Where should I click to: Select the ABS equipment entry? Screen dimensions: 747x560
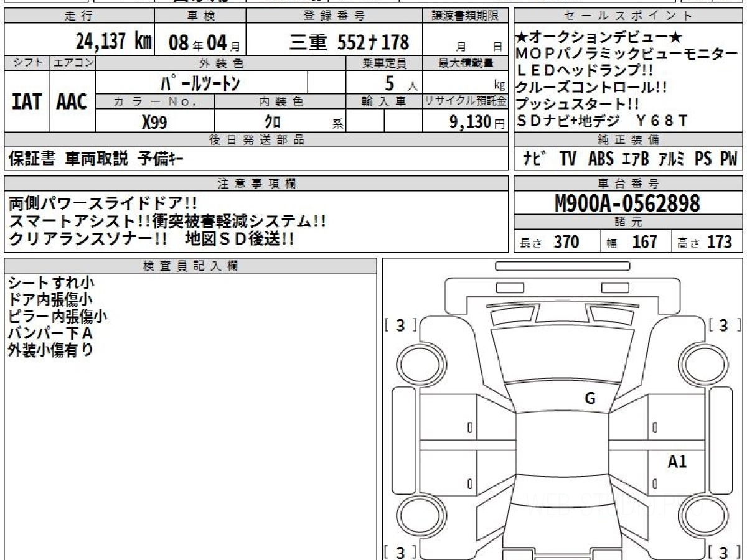tap(601, 159)
